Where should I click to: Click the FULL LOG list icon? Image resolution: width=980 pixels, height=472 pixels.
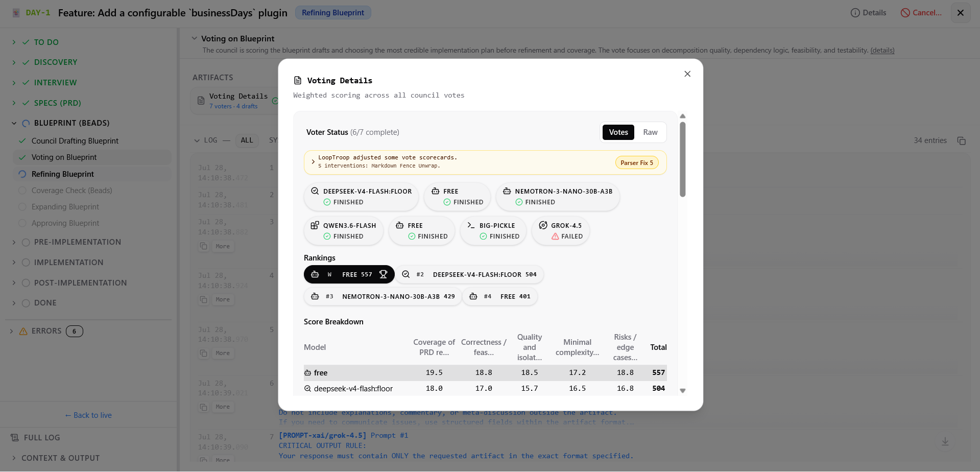15,438
